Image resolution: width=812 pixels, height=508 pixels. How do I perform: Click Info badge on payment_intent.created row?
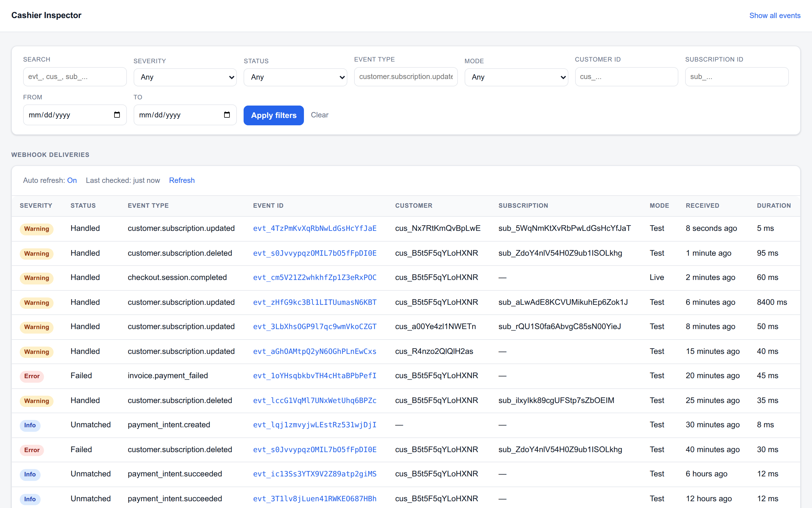pyautogui.click(x=30, y=425)
